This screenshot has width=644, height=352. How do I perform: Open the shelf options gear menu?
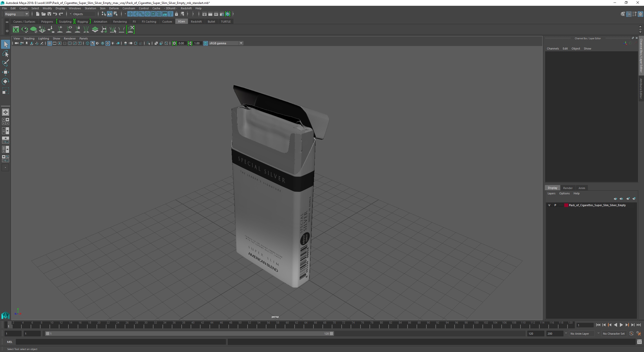[7, 31]
